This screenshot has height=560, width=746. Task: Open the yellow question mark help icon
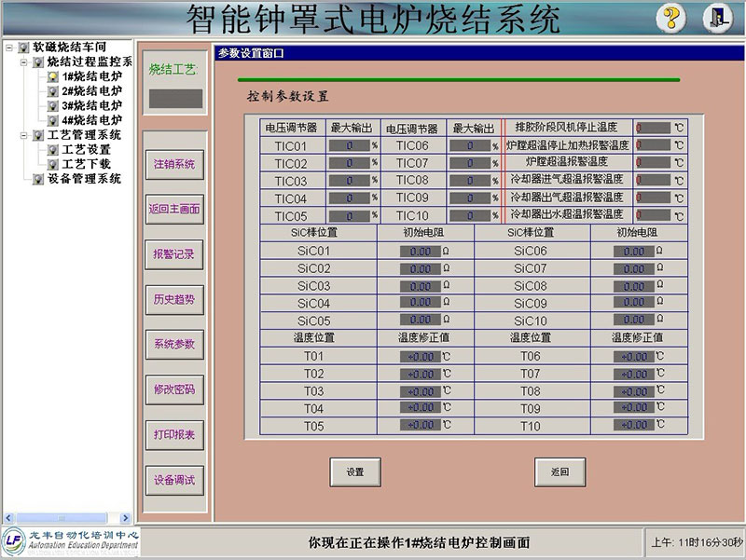(x=671, y=19)
